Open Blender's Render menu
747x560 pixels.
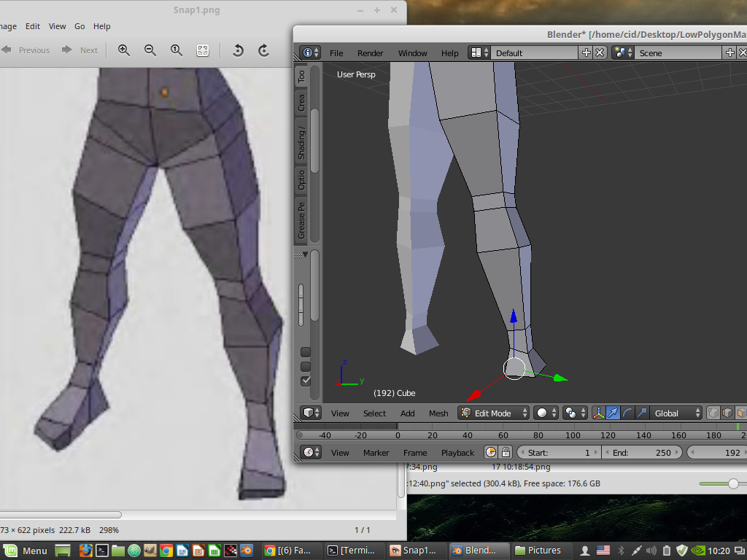pyautogui.click(x=370, y=52)
